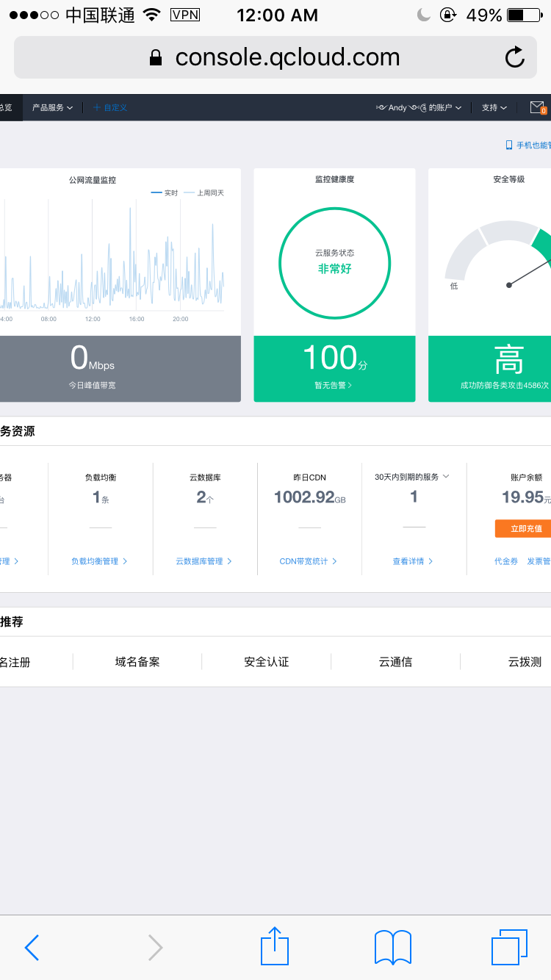Open the CDN带宽统计 link

point(309,561)
